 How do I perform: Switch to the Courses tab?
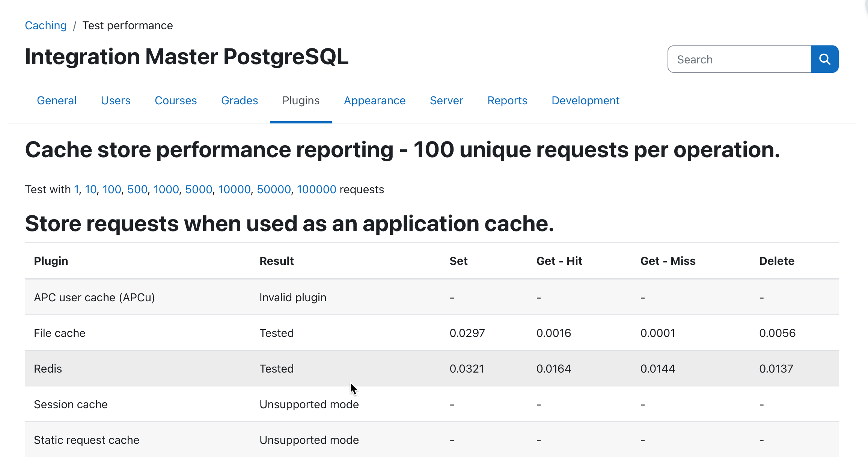coord(176,101)
